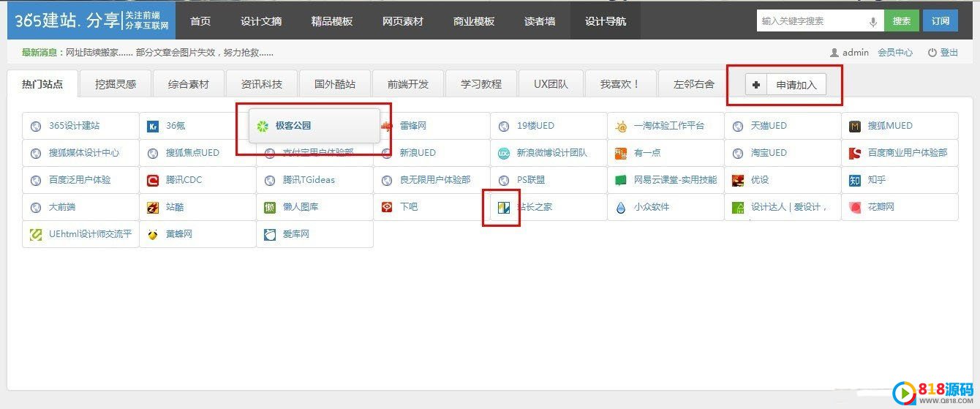
Task: Click the pink 花瓣网 icon
Action: point(855,207)
